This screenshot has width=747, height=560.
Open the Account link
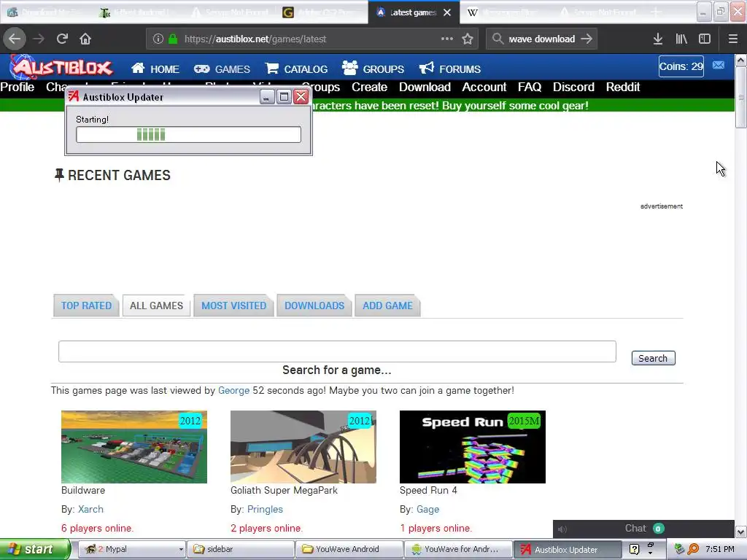coord(484,87)
